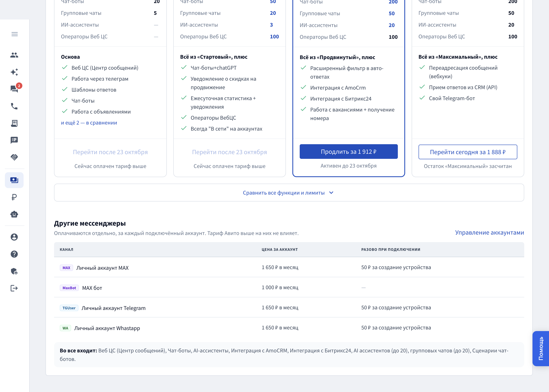
Task: Click 'MAX бот' row text
Action: pos(92,288)
